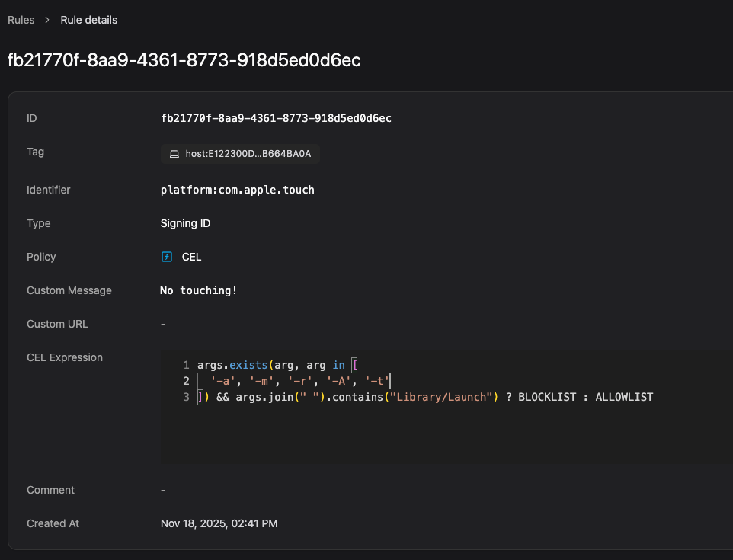The width and height of the screenshot is (733, 560).
Task: Click the No touching! custom message
Action: pos(198,290)
